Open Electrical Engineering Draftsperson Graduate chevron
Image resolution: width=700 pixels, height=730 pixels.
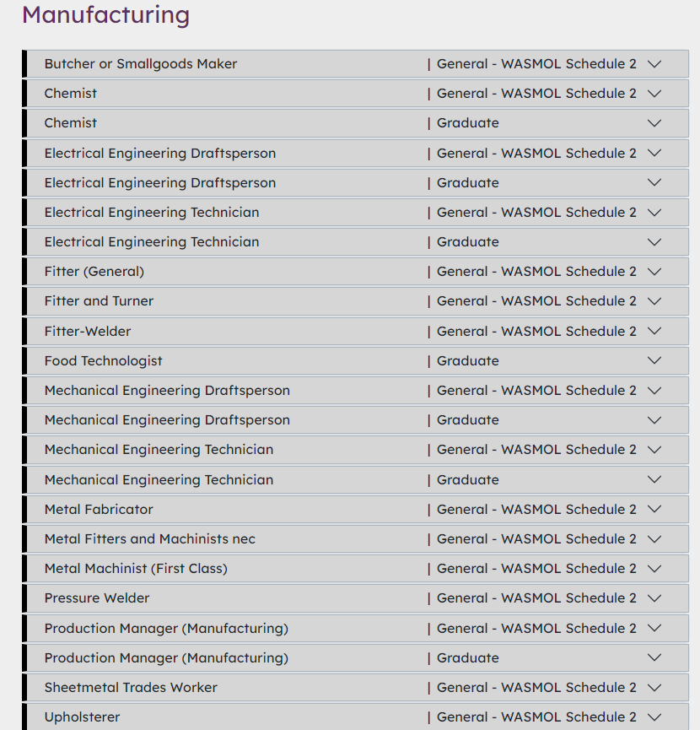coord(654,182)
